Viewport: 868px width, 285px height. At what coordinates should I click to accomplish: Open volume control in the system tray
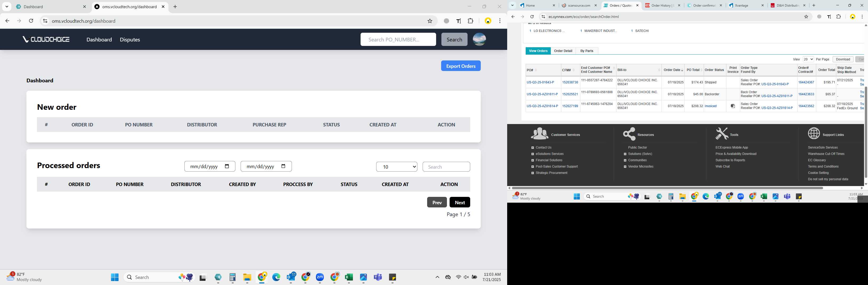tap(466, 277)
